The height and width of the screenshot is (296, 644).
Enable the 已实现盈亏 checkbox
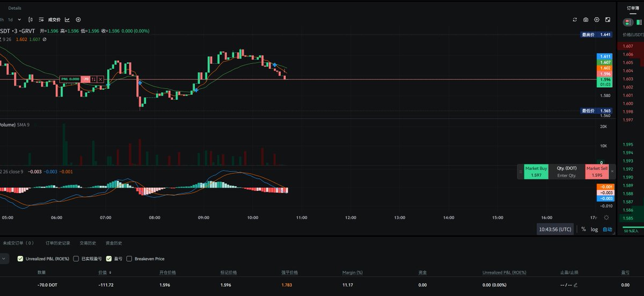76,258
